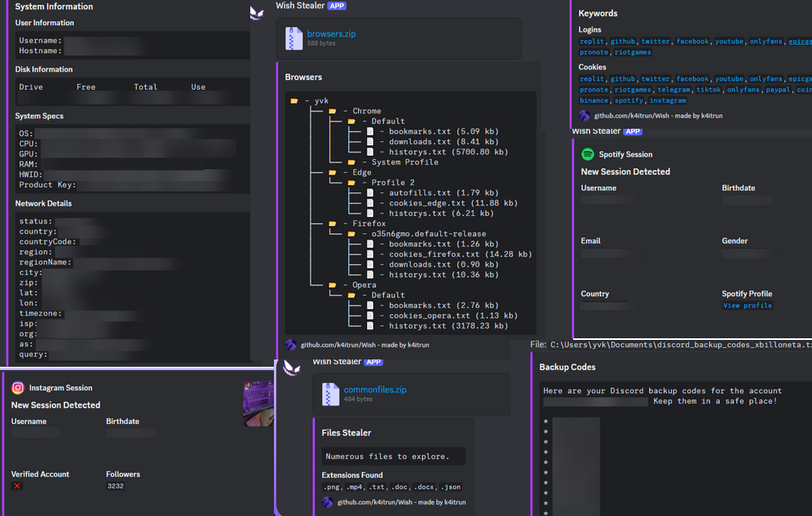The image size is (812, 516).
Task: Click the spotify tag under Cookies
Action: (629, 100)
